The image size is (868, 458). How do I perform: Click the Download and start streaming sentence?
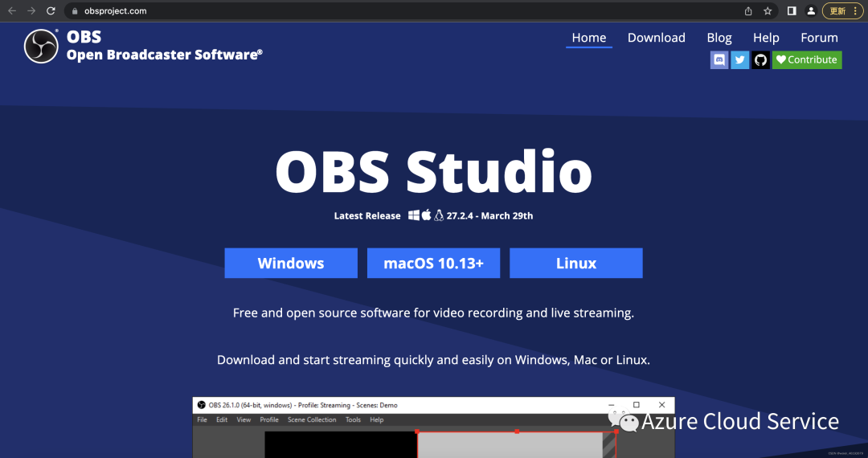click(433, 360)
